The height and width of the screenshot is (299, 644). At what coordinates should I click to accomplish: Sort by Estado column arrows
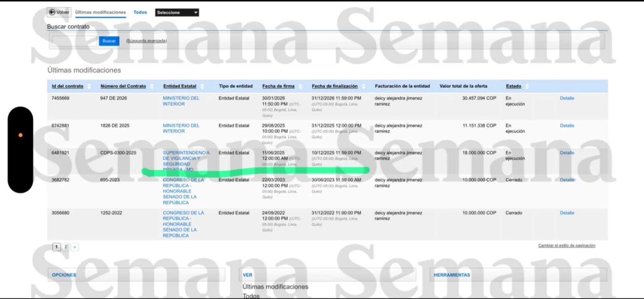pyautogui.click(x=527, y=87)
